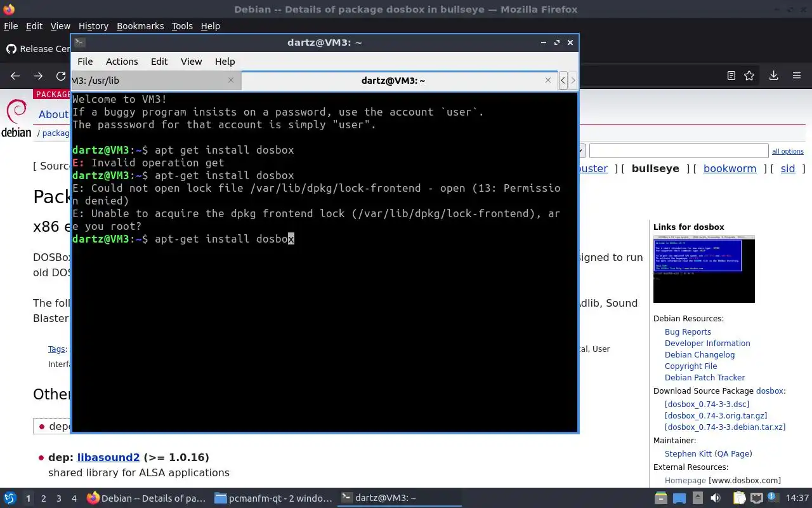Open terminal Help menu
Screen dimensions: 812x508
225,62
